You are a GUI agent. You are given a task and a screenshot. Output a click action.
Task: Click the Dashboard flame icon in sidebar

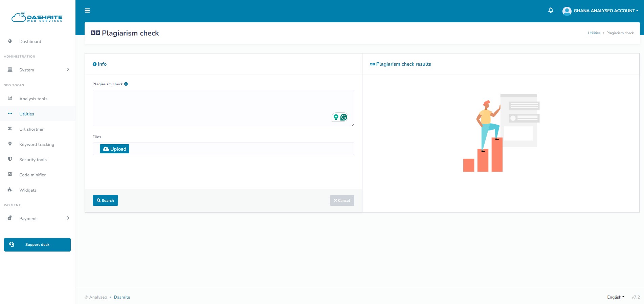pyautogui.click(x=10, y=41)
